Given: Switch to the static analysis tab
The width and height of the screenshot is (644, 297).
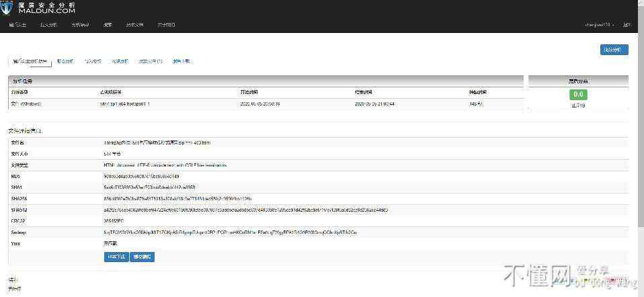Looking at the screenshot, I should [x=66, y=61].
